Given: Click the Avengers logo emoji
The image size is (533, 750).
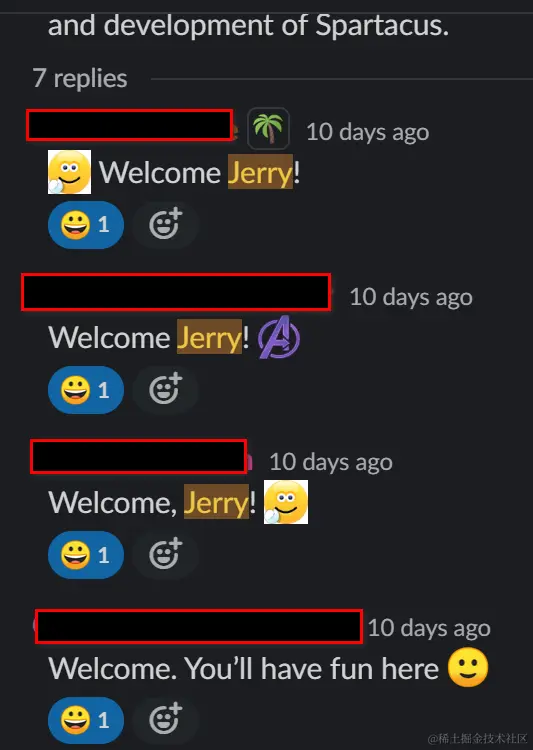Looking at the screenshot, I should [x=279, y=337].
